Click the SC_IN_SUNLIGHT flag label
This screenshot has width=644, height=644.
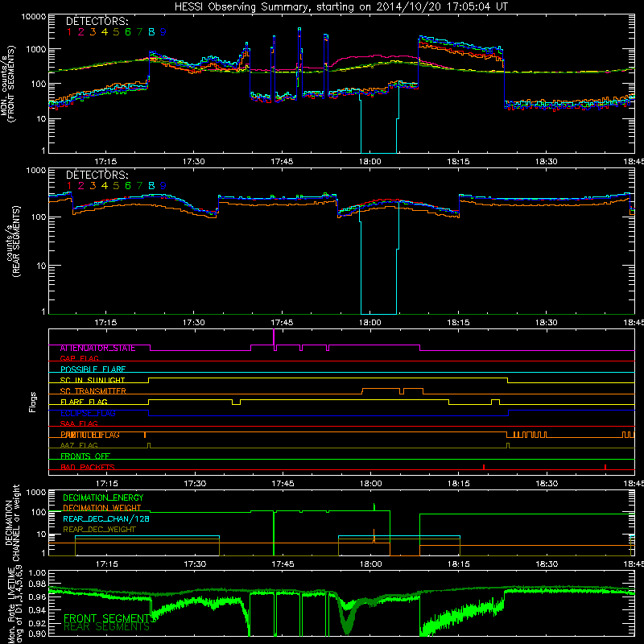point(93,380)
